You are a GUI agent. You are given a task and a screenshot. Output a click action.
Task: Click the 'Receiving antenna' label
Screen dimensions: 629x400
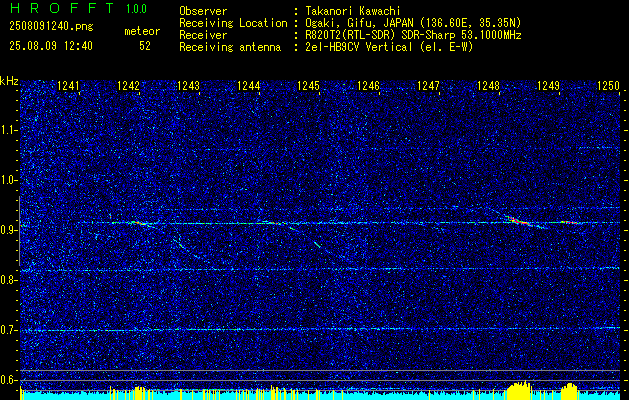(230, 47)
